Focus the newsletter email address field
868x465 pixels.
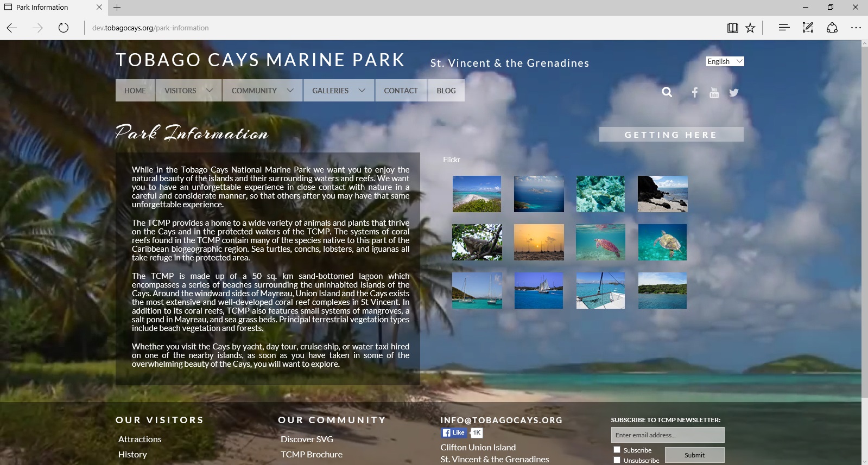click(x=668, y=435)
